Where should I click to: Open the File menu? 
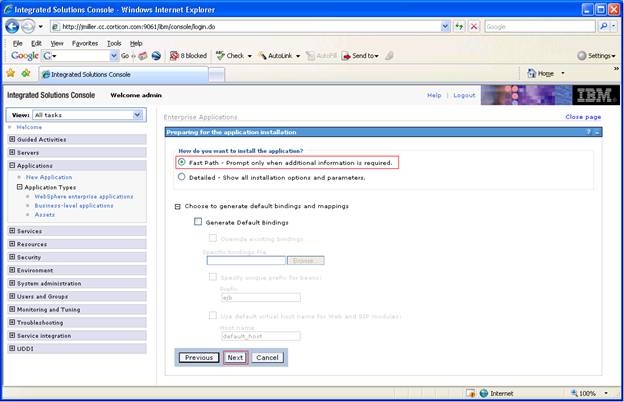point(18,43)
